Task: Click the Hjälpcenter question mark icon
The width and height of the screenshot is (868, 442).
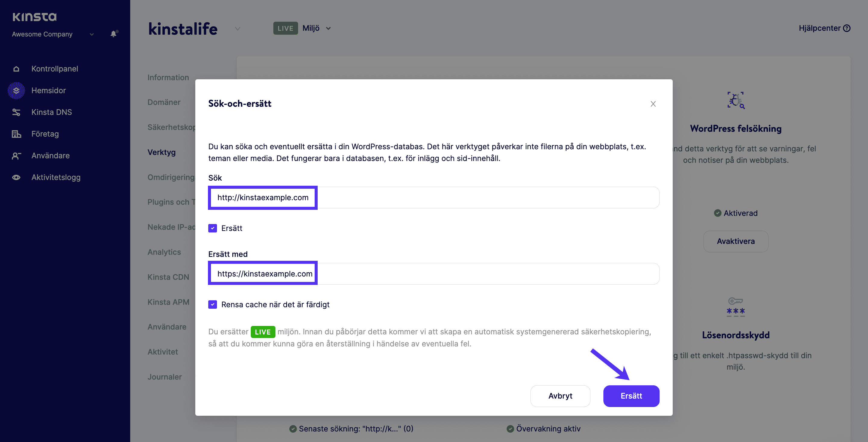Action: pyautogui.click(x=847, y=28)
